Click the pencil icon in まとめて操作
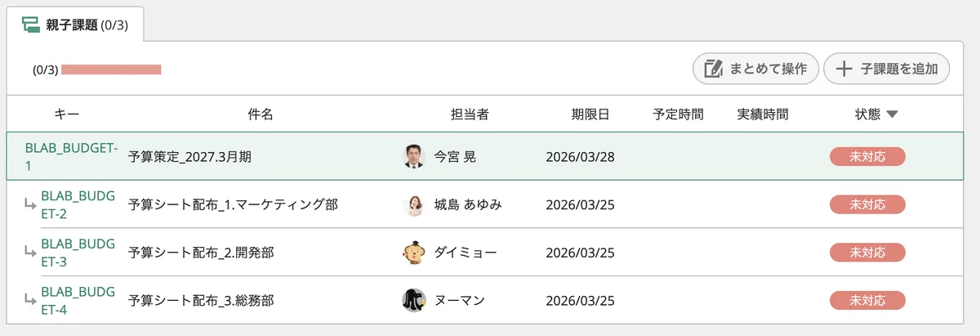 [713, 69]
